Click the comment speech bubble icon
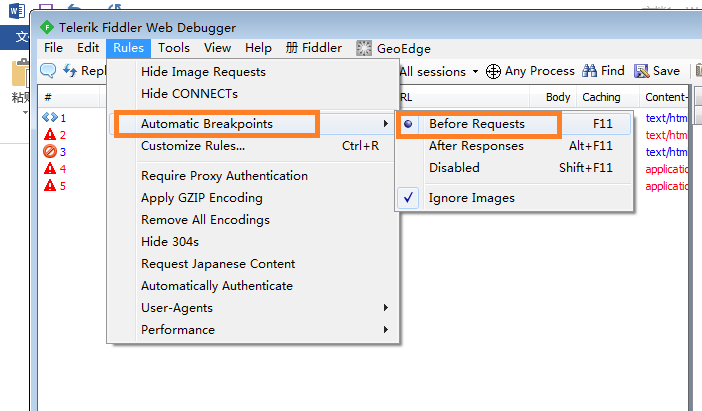The image size is (702, 411). (48, 71)
